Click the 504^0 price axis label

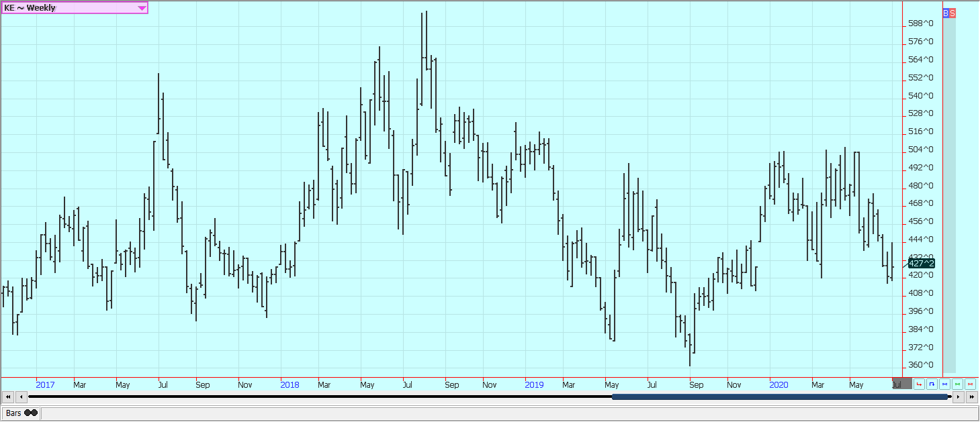921,150
